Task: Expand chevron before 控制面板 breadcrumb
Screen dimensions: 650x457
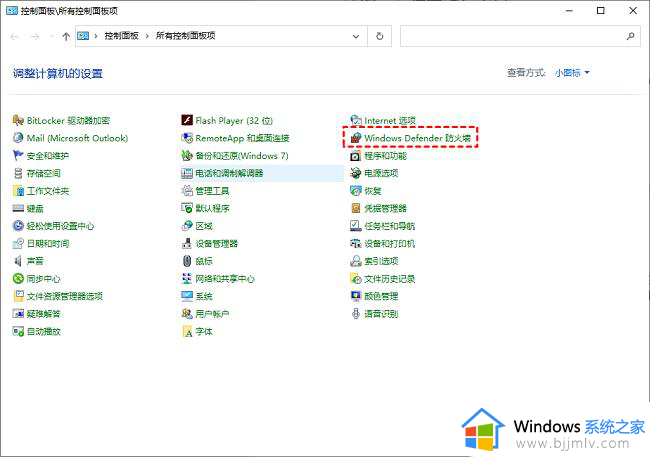Action: click(x=96, y=36)
